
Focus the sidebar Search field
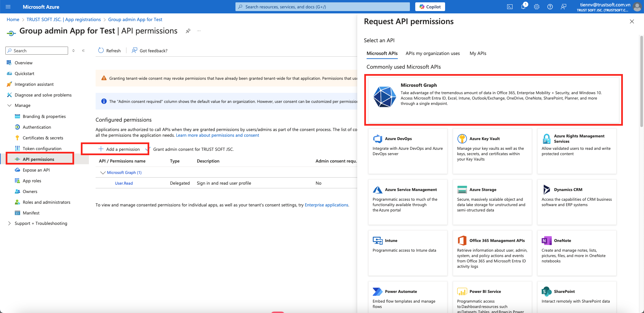pyautogui.click(x=37, y=51)
